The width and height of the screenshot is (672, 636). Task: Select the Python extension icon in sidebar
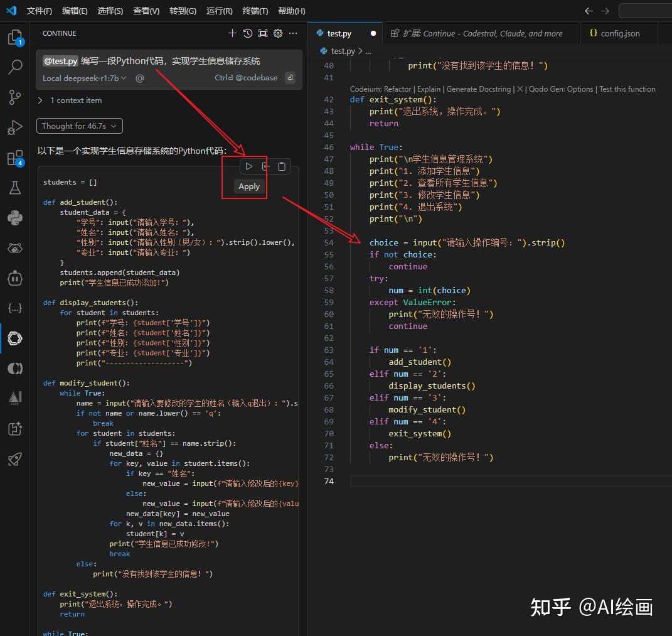pos(15,218)
